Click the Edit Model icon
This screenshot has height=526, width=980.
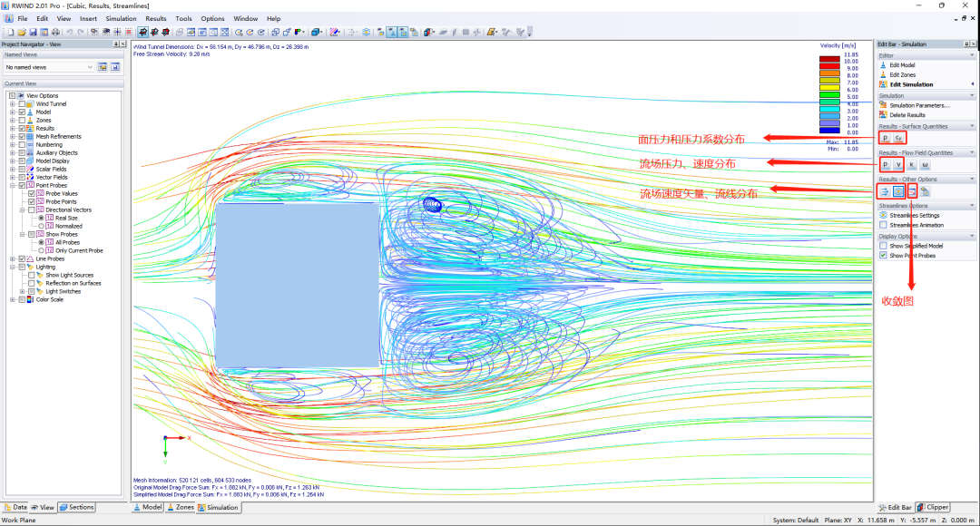(883, 65)
